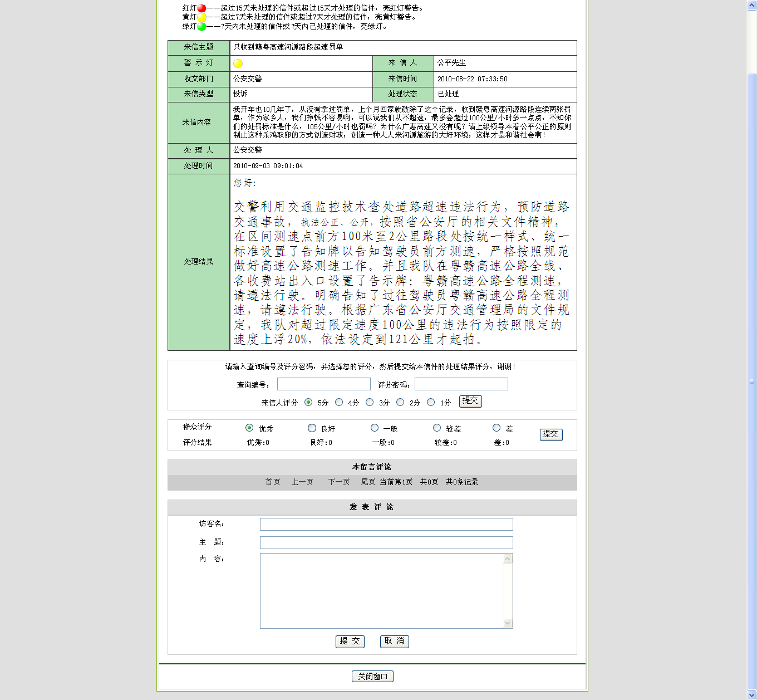Viewport: 757px width, 700px height.
Task: Click the 查询编号 input field
Action: 323,384
